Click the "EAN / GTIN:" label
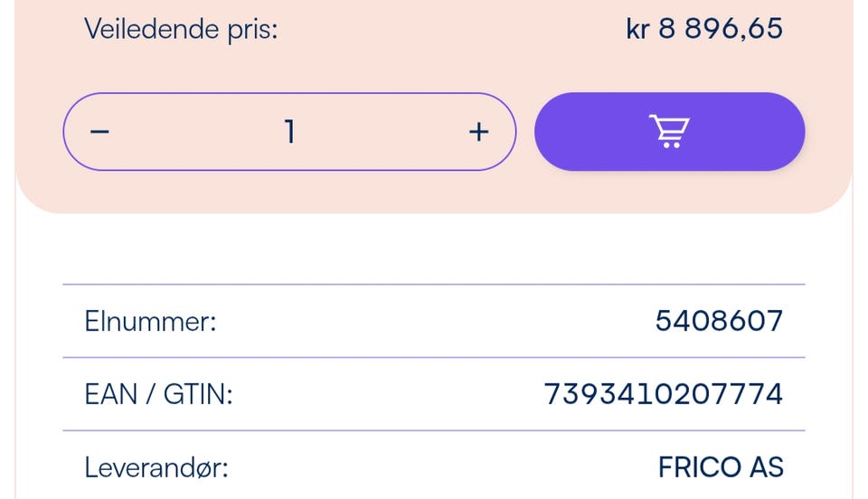This screenshot has height=499, width=868. (x=158, y=394)
